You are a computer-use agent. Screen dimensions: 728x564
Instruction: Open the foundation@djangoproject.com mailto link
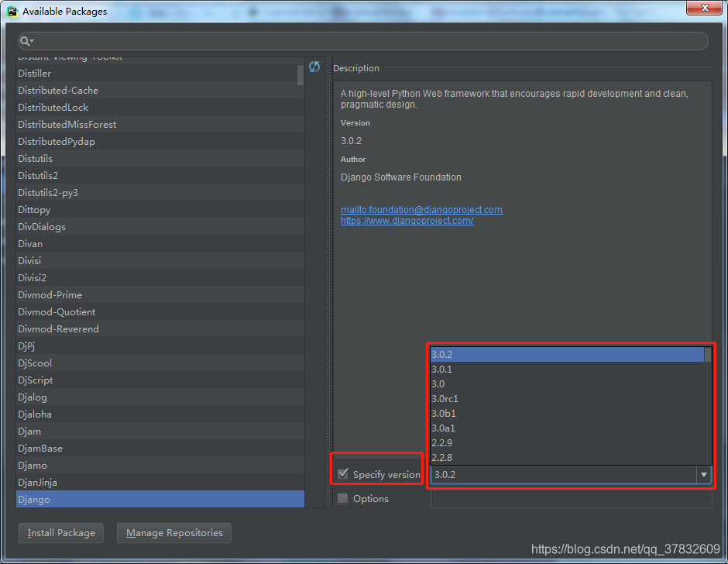pyautogui.click(x=421, y=209)
